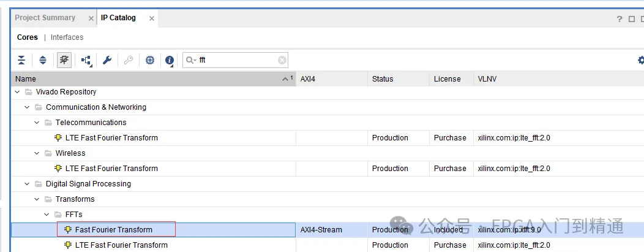Click the IP icon on Wireless LTE row
Viewport: 644px width, 252px height.
click(58, 169)
